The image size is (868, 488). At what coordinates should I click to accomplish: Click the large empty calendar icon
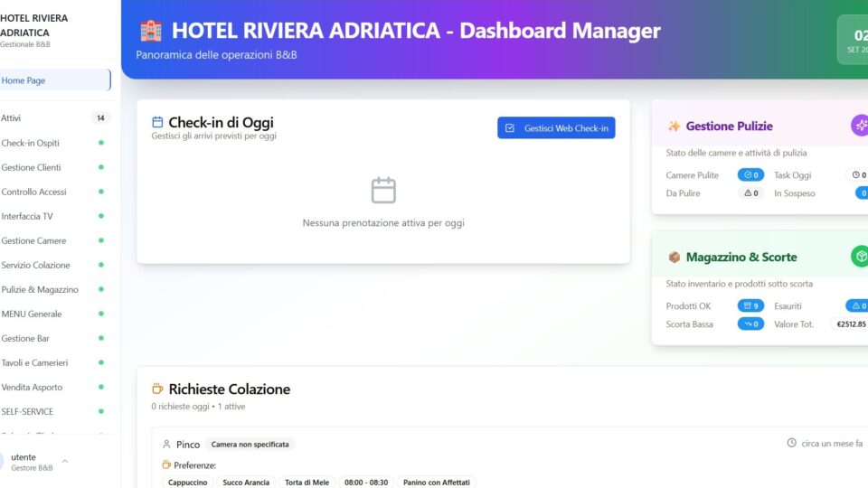coord(383,191)
